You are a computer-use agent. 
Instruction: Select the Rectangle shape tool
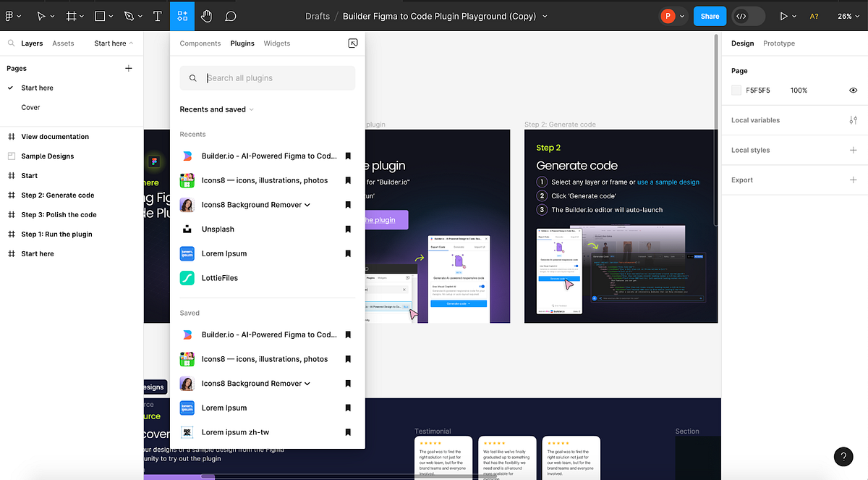[x=101, y=15]
